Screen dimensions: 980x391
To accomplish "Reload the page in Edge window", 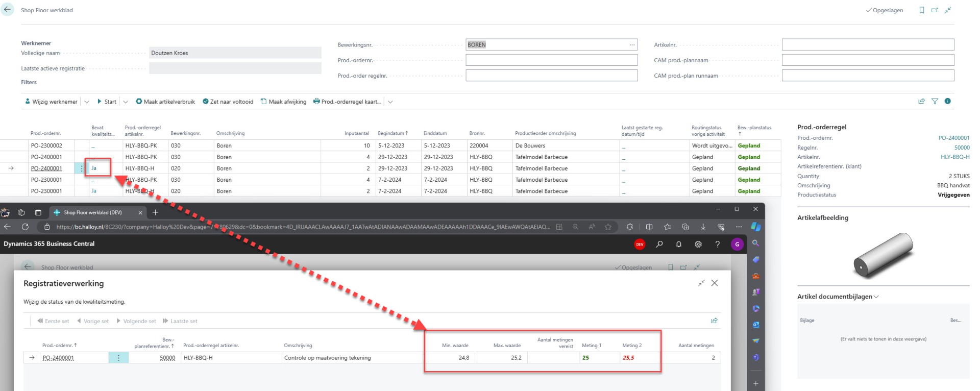I will 25,227.
